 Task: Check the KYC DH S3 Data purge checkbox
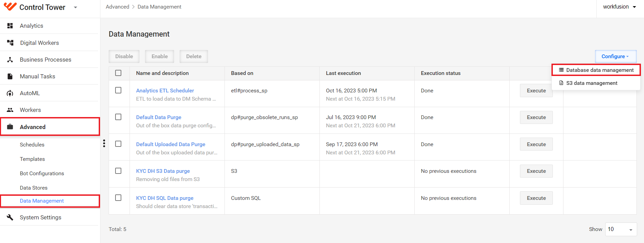(118, 170)
